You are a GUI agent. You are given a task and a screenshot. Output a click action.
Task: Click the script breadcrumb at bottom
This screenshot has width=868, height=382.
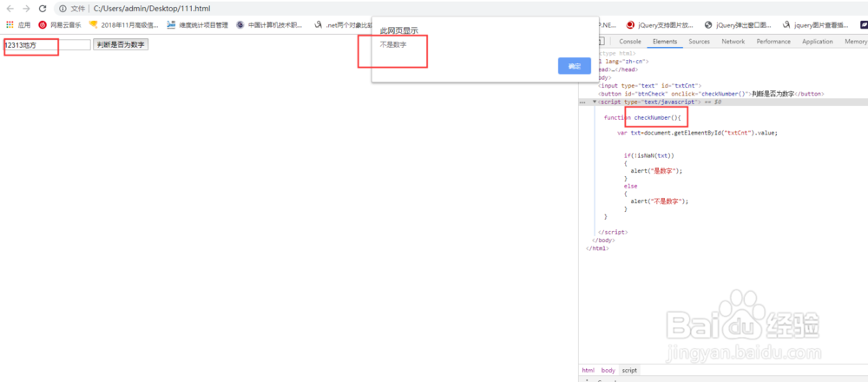click(x=628, y=370)
